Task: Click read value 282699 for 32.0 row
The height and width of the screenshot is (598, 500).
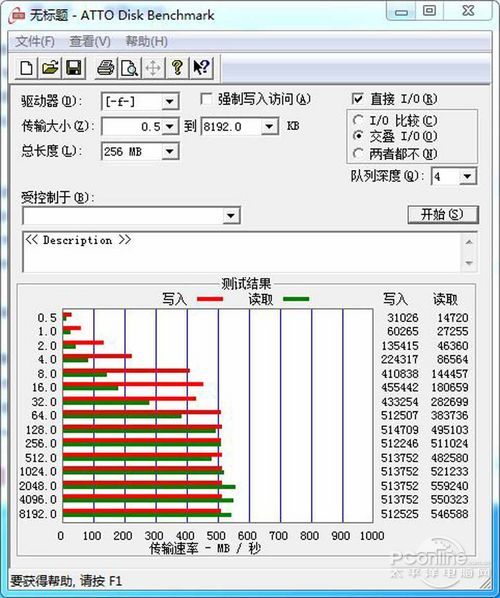Action: coord(449,402)
